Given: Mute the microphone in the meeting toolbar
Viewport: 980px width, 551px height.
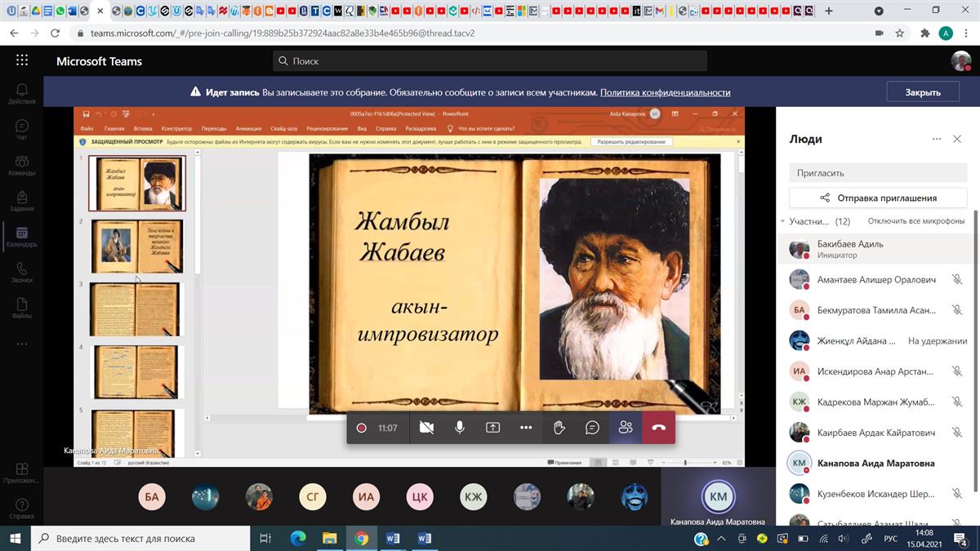Looking at the screenshot, I should [460, 428].
